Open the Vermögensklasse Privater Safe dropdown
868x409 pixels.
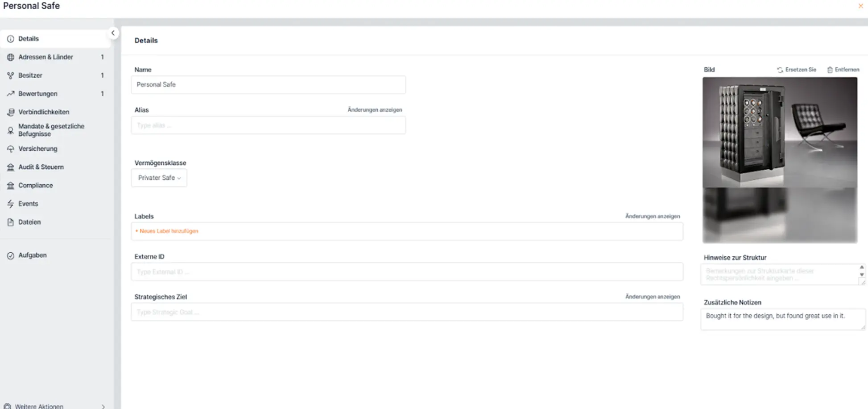click(x=159, y=178)
